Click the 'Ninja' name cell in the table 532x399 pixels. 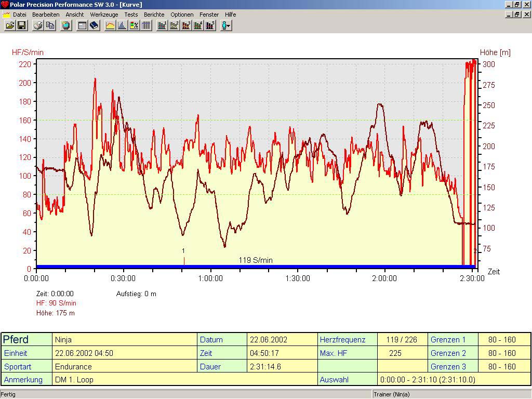point(125,339)
